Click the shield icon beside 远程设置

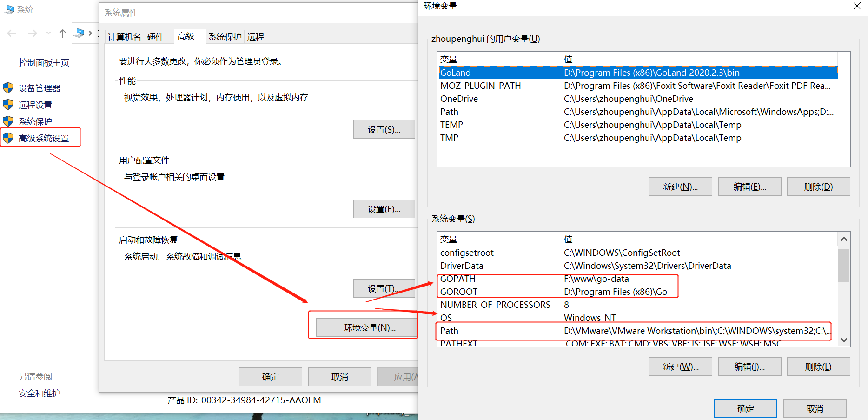(8, 104)
